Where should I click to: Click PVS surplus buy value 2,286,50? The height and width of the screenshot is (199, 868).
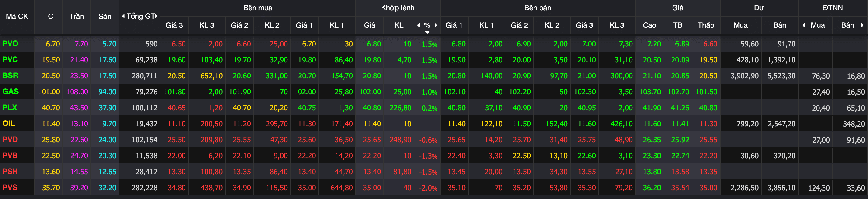click(744, 188)
